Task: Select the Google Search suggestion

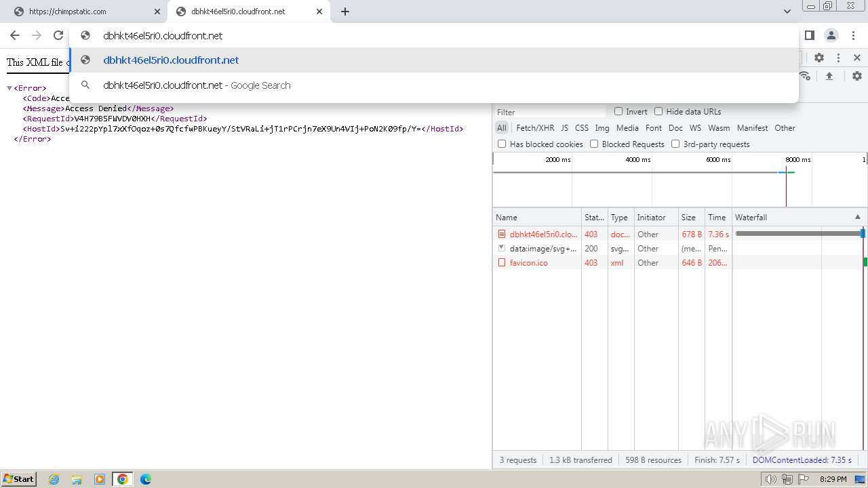Action: tap(434, 85)
